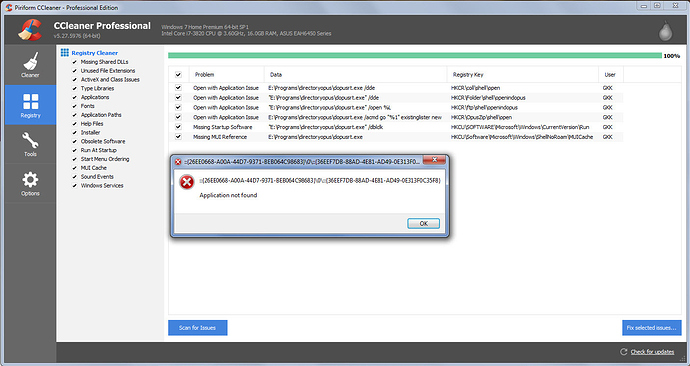Open the Options gear section
The width and height of the screenshot is (690, 366).
tap(30, 183)
